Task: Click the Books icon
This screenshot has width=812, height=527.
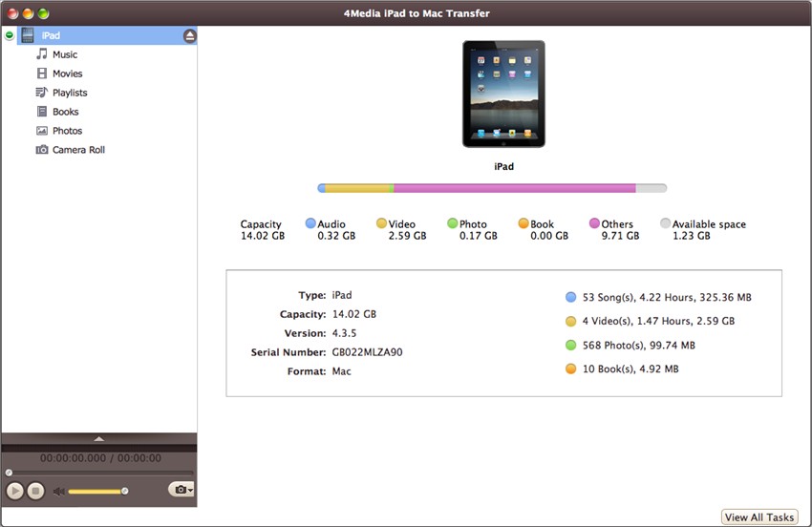Action: (x=42, y=112)
